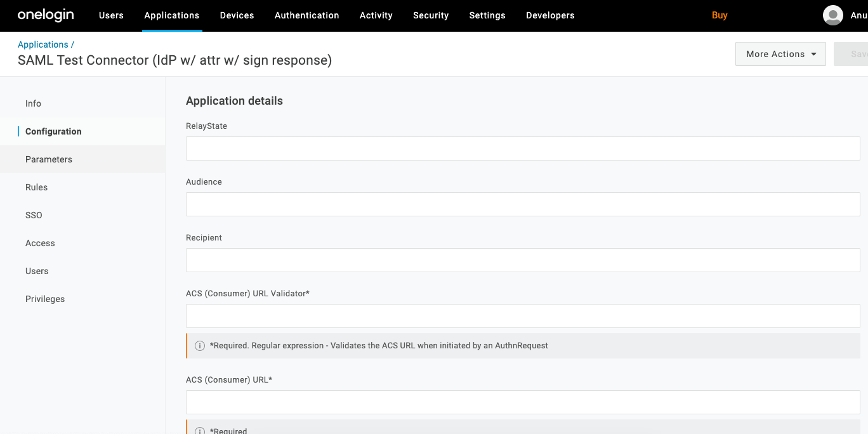The height and width of the screenshot is (434, 868).
Task: Open the Authentication menu item
Action: (x=306, y=15)
